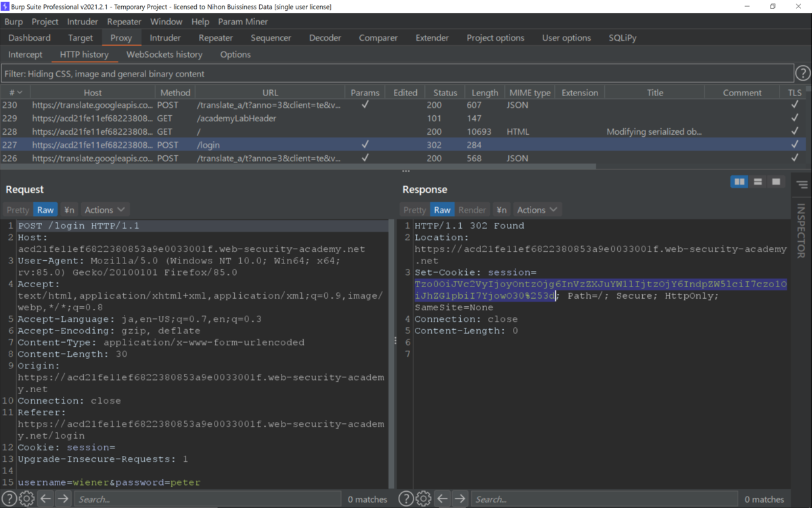
Task: Go to next match in request search
Action: (x=63, y=499)
